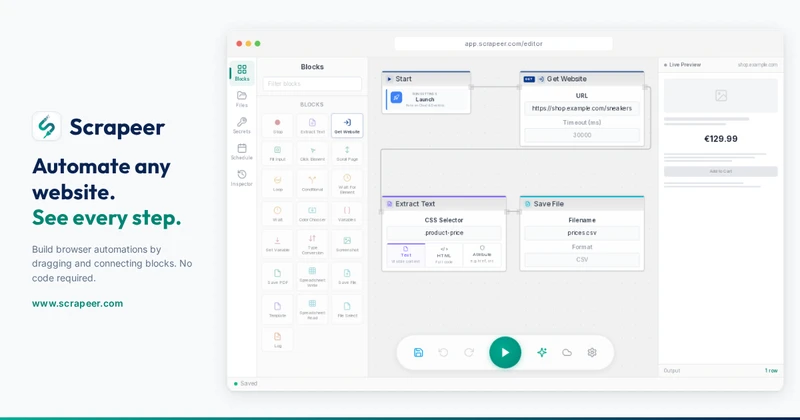800x420 pixels.
Task: Click the Scrapeer logo icon
Action: click(x=46, y=126)
